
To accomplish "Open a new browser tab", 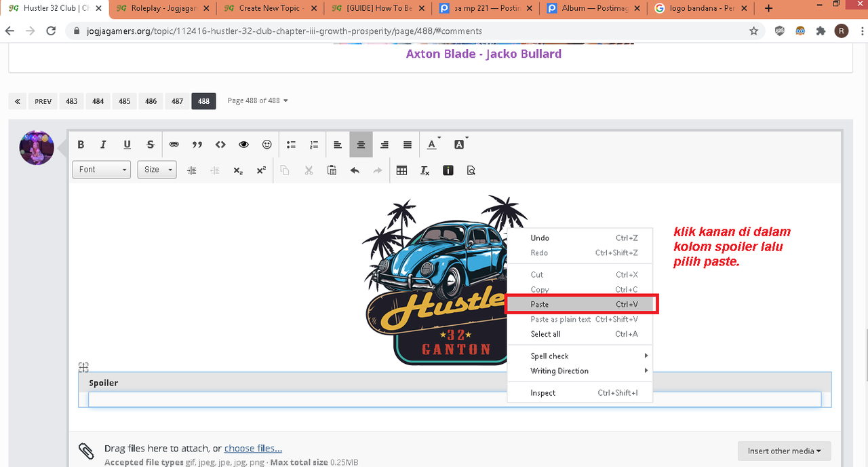I will point(768,8).
